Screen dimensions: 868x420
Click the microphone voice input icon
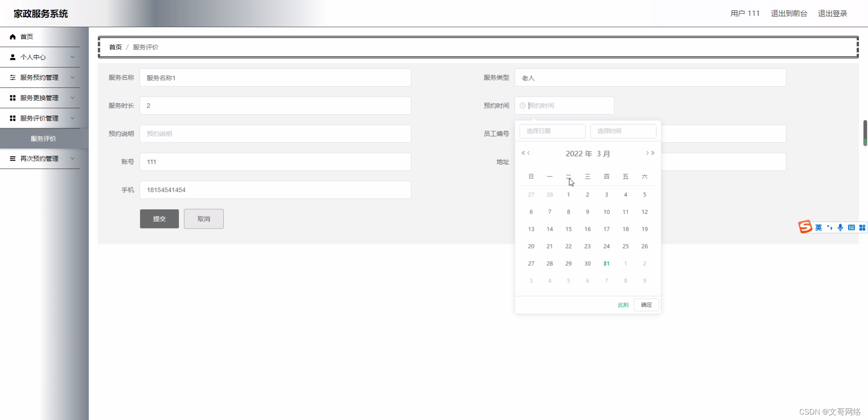coord(840,227)
